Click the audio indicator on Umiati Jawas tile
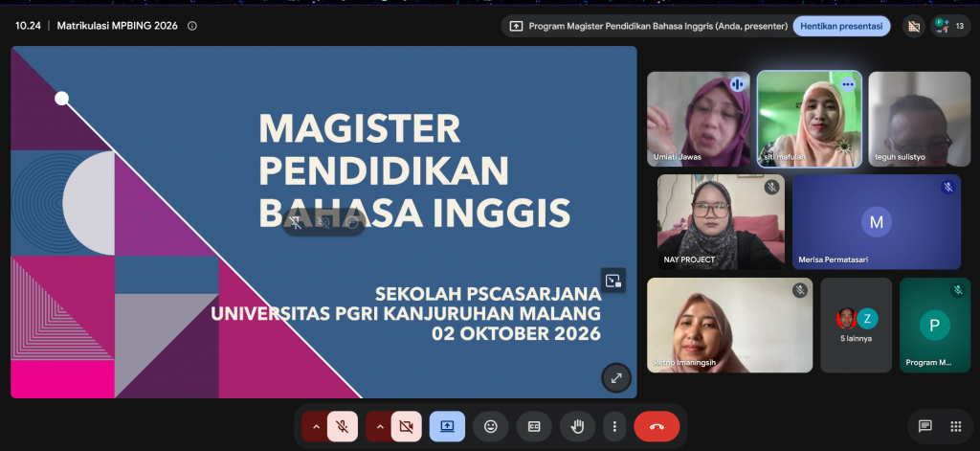The image size is (980, 451). click(x=738, y=84)
